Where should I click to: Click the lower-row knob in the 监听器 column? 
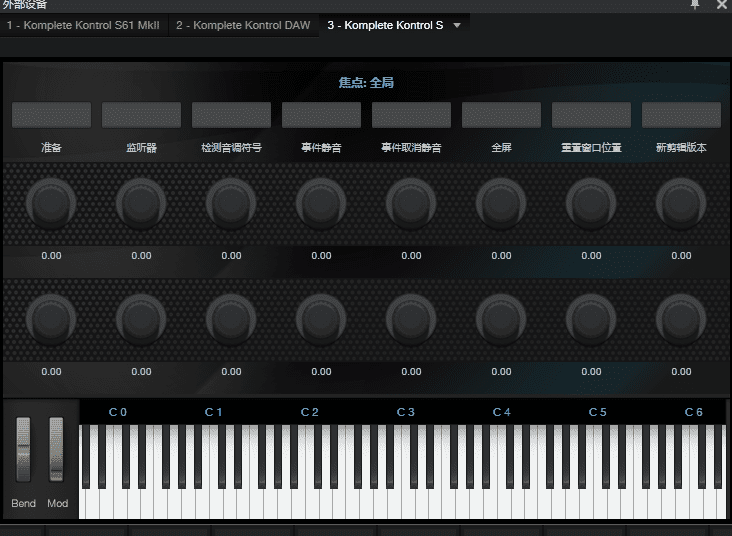(141, 319)
